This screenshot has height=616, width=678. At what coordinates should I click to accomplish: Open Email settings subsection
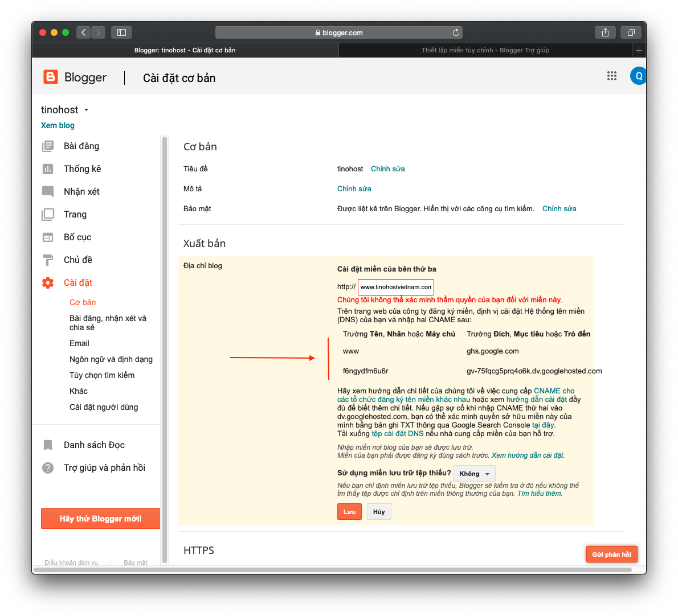coord(79,343)
